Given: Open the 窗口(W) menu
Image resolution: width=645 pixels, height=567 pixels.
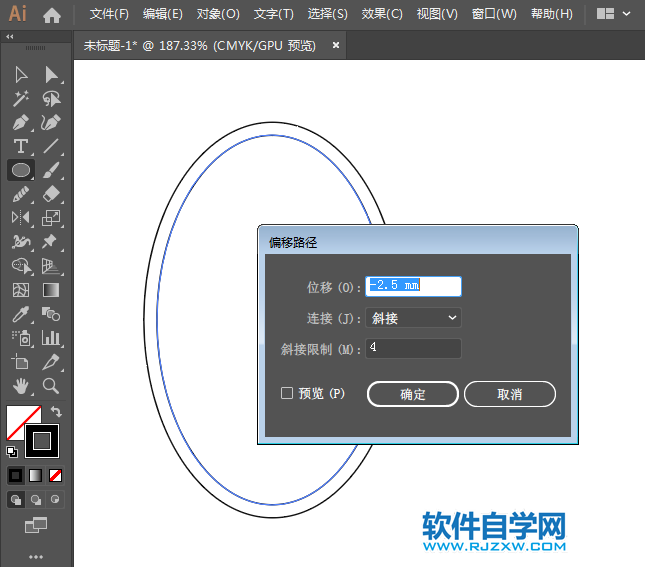Looking at the screenshot, I should pos(494,14).
